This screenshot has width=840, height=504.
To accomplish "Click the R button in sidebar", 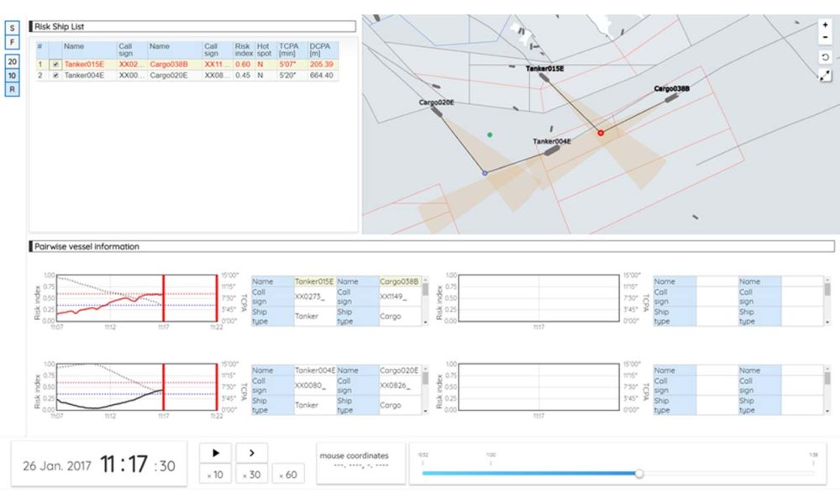I will point(13,89).
